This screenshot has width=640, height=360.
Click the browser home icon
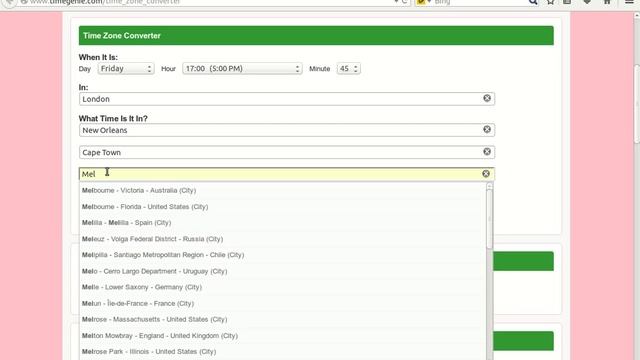pos(607,2)
